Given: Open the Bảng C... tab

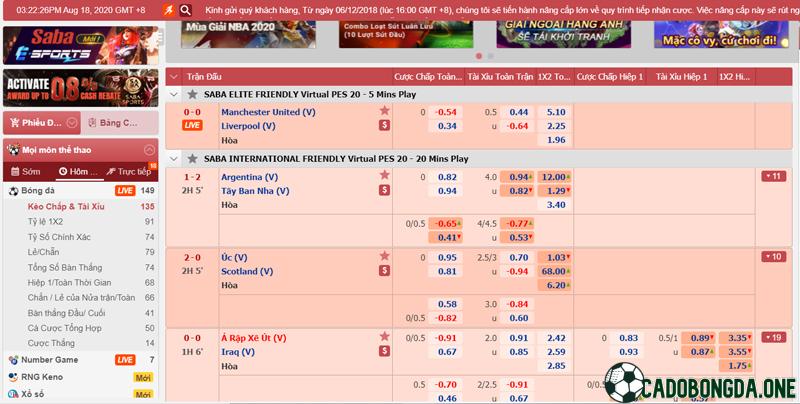Looking at the screenshot, I should (119, 123).
